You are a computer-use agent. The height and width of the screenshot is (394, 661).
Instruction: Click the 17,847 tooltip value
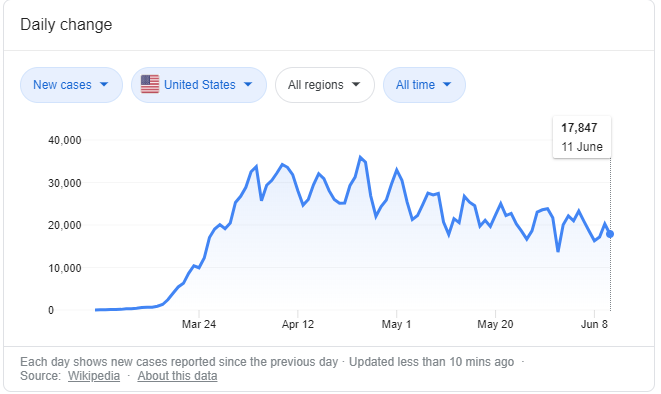pyautogui.click(x=579, y=128)
